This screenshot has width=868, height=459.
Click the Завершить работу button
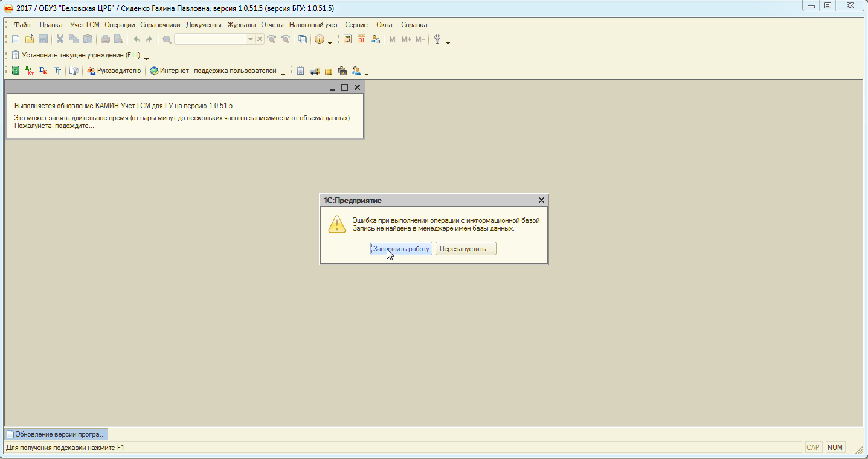pyautogui.click(x=402, y=249)
